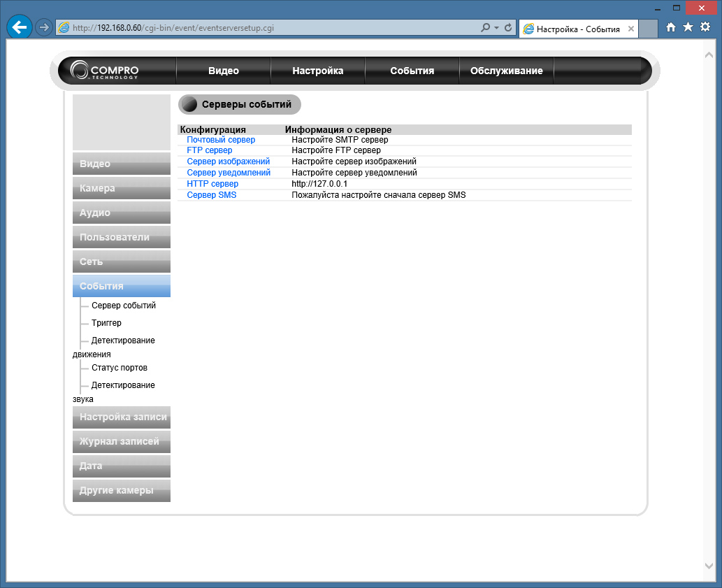Open the Сервер изображений link
Image resolution: width=722 pixels, height=588 pixels.
click(x=229, y=162)
